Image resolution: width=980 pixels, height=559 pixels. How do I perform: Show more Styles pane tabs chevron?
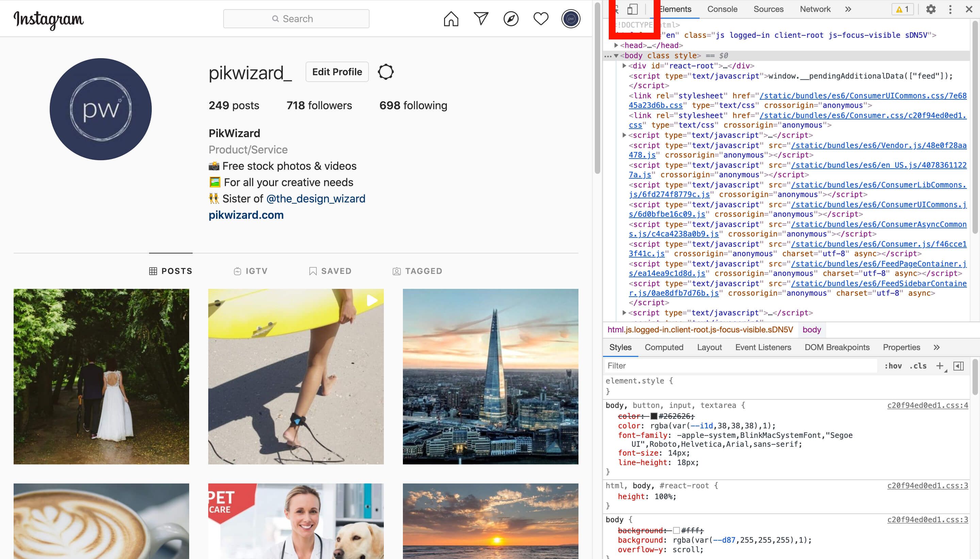point(937,347)
